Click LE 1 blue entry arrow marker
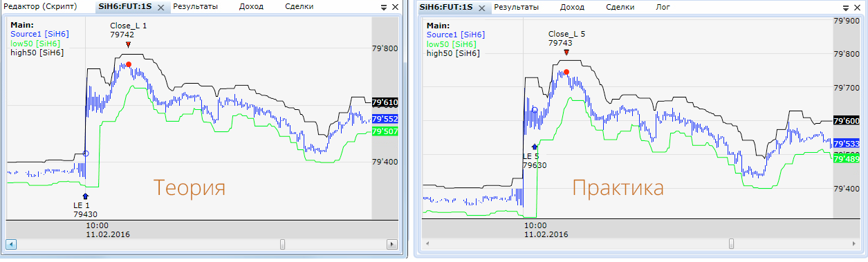 [85, 197]
